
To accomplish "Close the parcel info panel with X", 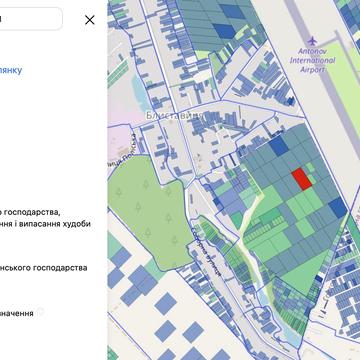I will tap(90, 20).
